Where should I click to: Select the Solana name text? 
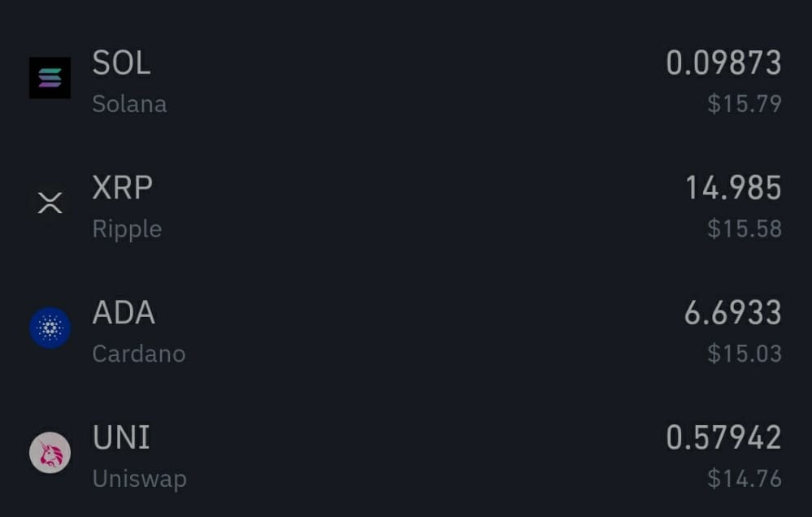point(129,104)
